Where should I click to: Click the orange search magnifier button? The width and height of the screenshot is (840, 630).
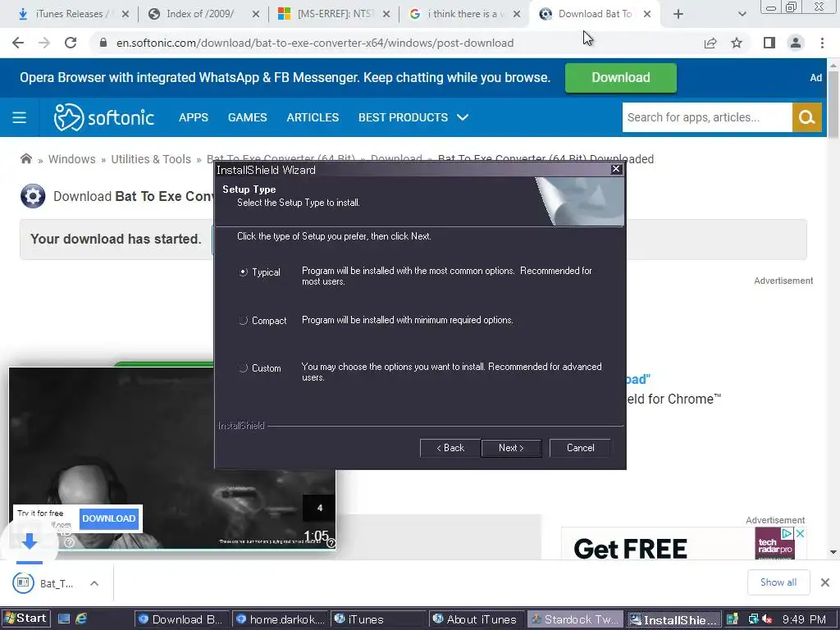point(807,117)
